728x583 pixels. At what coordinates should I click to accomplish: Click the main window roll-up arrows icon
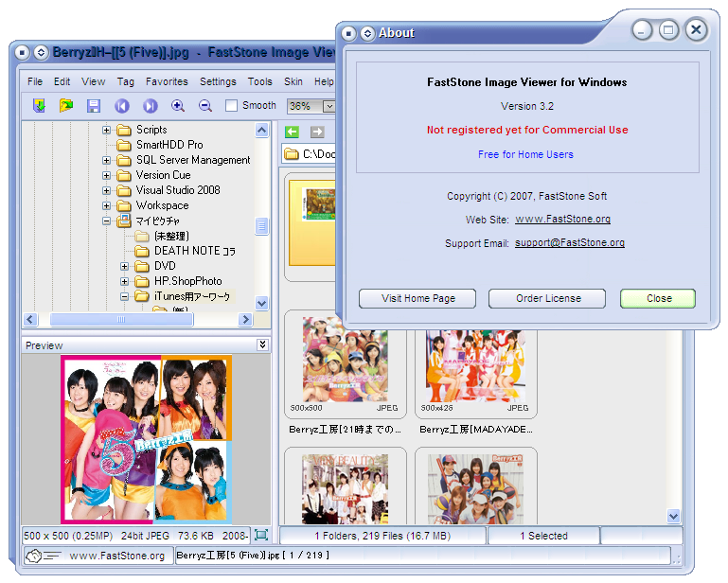(x=41, y=52)
